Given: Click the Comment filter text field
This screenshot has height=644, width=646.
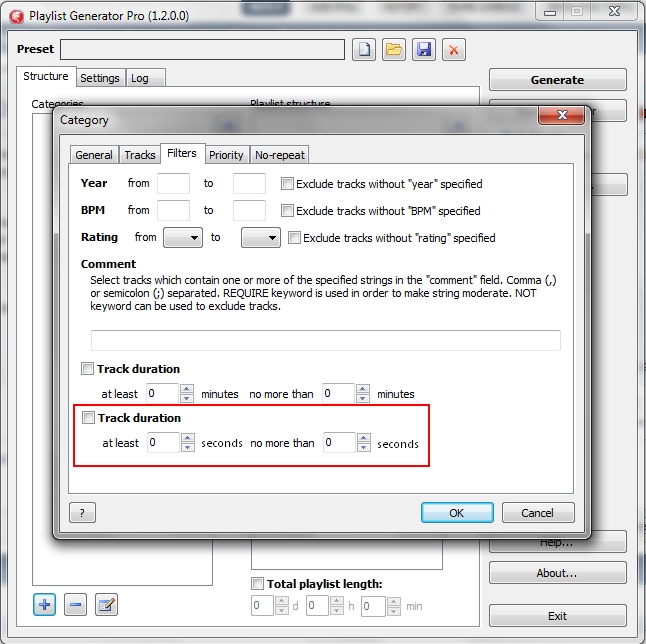Looking at the screenshot, I should tap(326, 340).
